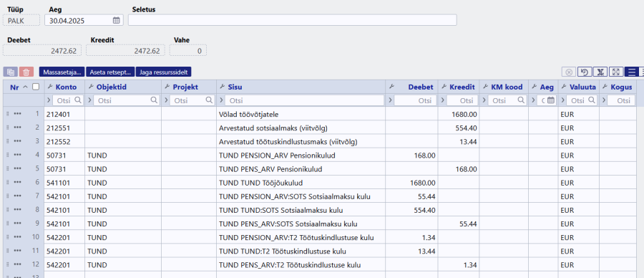This screenshot has width=644, height=278.
Task: Click into the Seletus description field
Action: (293, 20)
